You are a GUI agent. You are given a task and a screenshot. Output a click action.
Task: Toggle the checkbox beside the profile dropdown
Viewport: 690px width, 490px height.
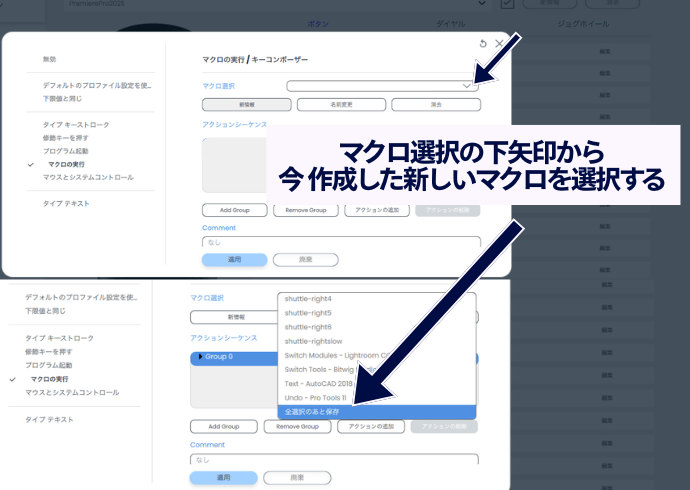click(x=506, y=5)
